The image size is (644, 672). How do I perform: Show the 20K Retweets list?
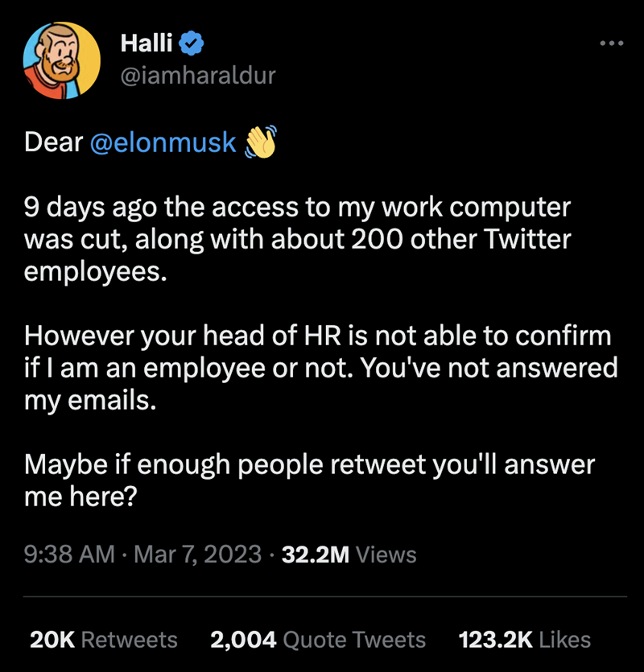[103, 640]
